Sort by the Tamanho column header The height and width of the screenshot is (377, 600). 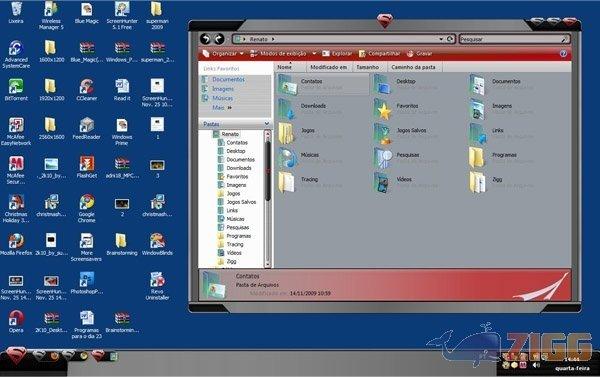click(370, 67)
